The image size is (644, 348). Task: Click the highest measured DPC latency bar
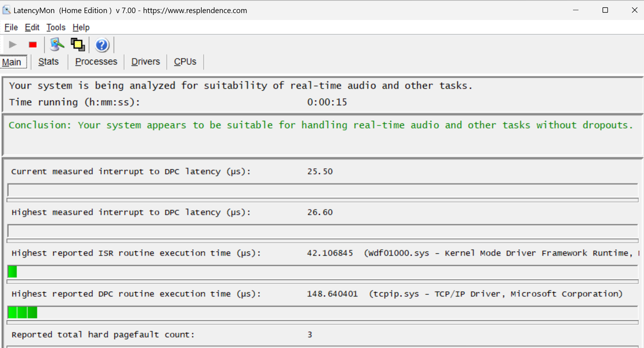tap(322, 231)
